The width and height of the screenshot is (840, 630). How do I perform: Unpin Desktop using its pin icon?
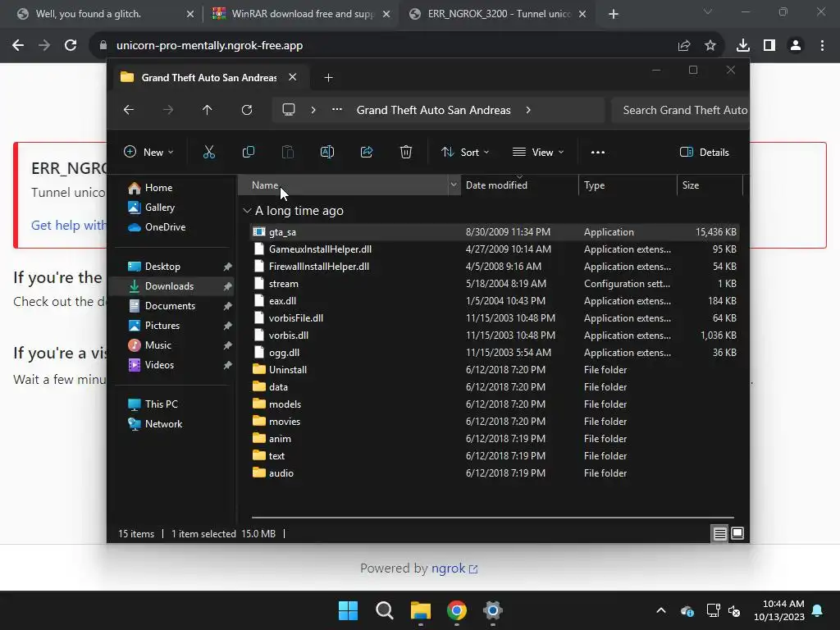click(x=228, y=267)
